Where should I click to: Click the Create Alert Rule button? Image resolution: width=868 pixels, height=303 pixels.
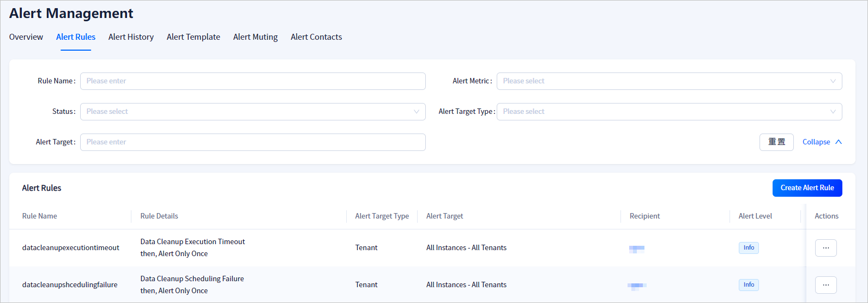point(807,188)
